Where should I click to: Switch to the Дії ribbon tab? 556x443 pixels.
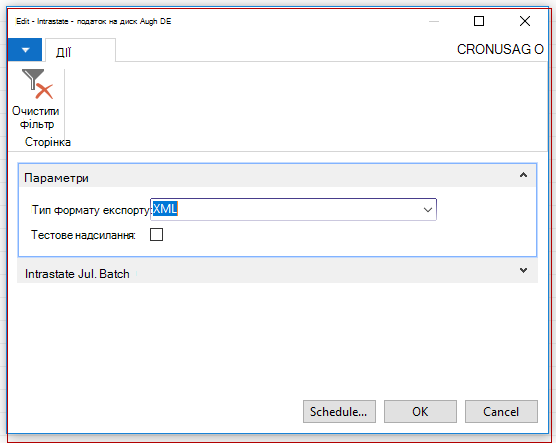[x=64, y=52]
